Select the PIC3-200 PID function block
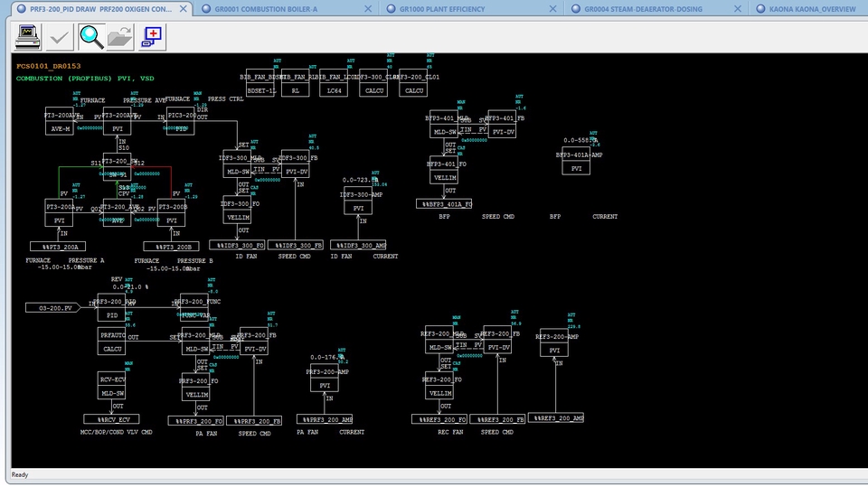Viewport: 868px width, 487px height. click(x=181, y=121)
